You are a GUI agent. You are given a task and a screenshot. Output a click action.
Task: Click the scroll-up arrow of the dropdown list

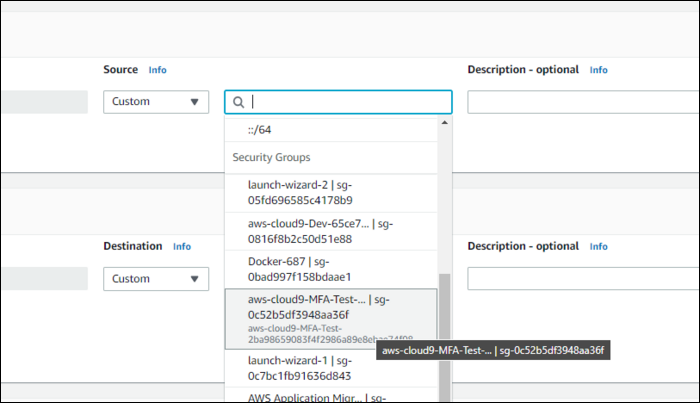(445, 123)
